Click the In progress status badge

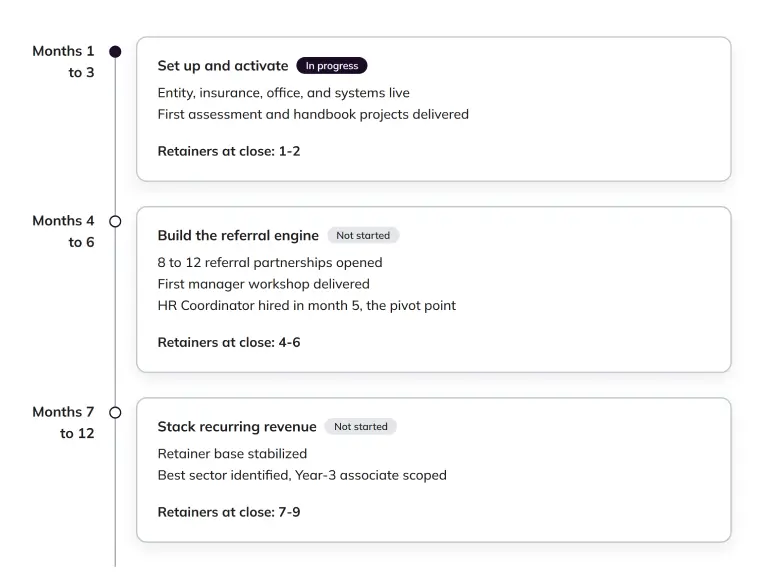click(332, 65)
